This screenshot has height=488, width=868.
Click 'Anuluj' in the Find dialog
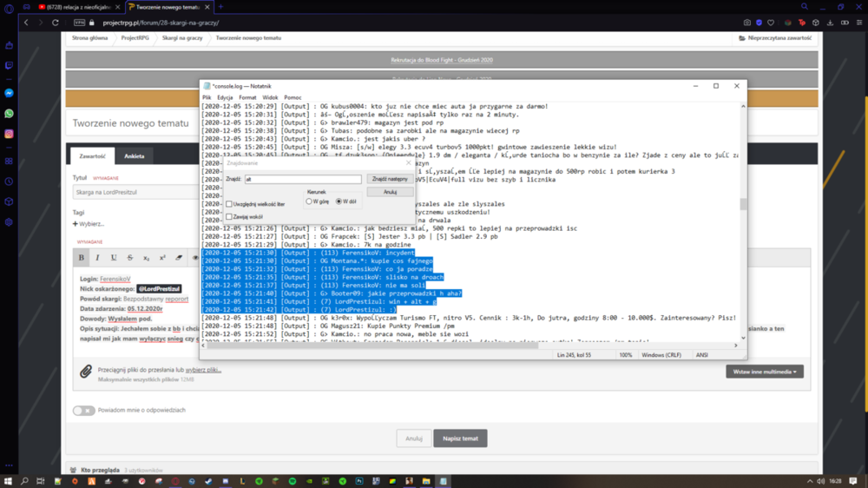click(390, 192)
